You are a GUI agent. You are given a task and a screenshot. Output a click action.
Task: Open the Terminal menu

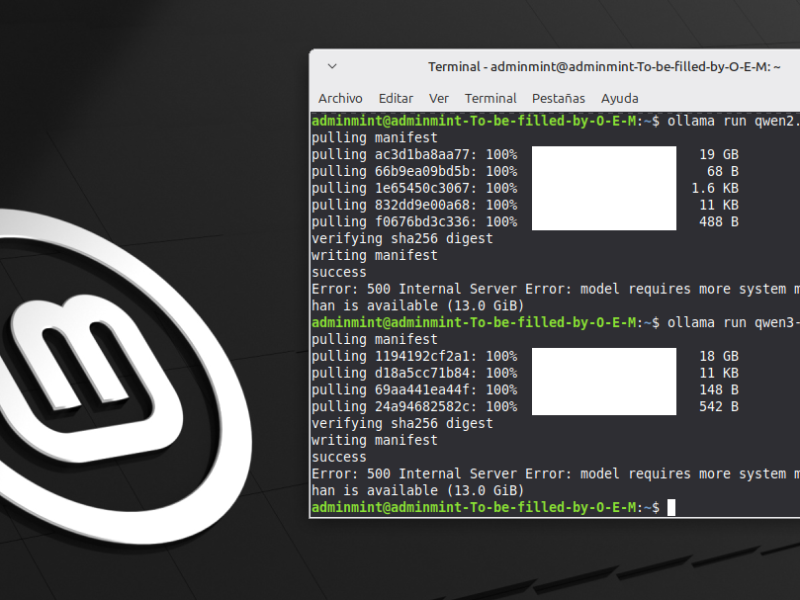(490, 98)
